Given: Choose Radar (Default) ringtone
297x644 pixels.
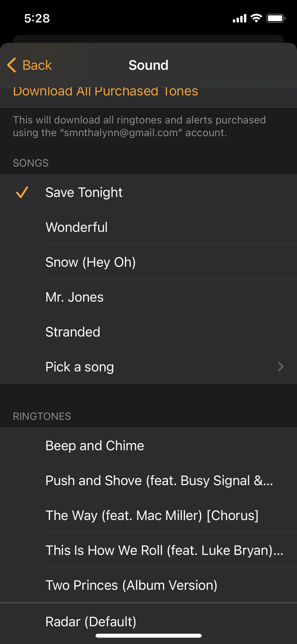Looking at the screenshot, I should (x=148, y=622).
